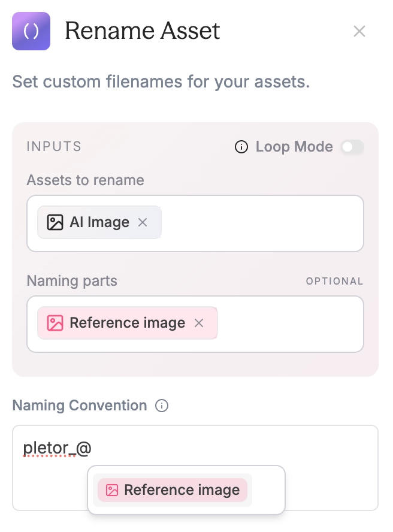The image size is (393, 532).
Task: Choose Reference image from the suggestion popup
Action: (182, 490)
